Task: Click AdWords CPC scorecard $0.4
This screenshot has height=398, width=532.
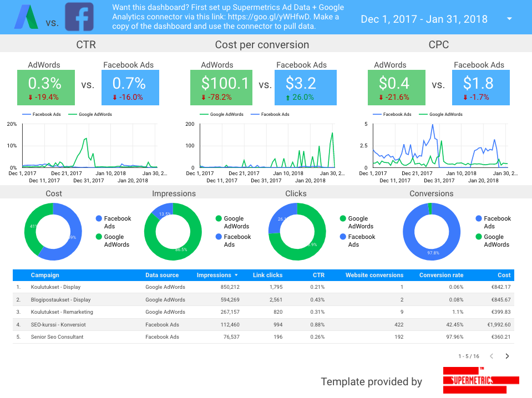Action: [x=396, y=88]
